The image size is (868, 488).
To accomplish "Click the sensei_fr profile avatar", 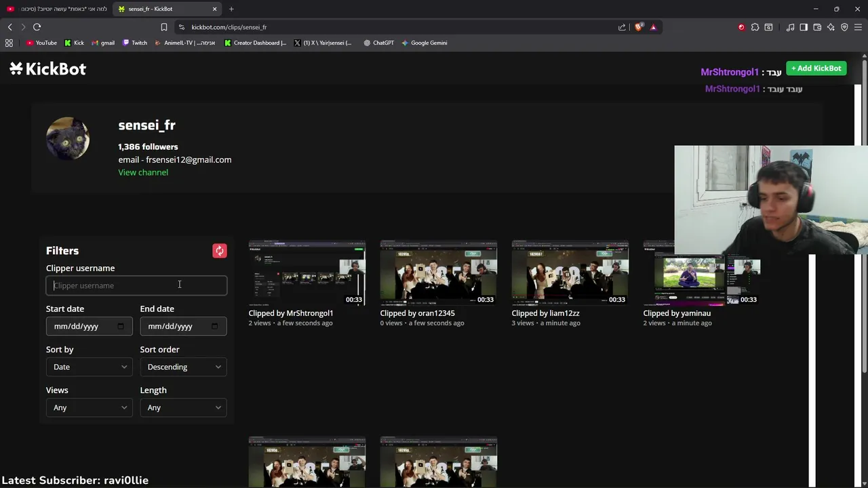I will pyautogui.click(x=68, y=138).
